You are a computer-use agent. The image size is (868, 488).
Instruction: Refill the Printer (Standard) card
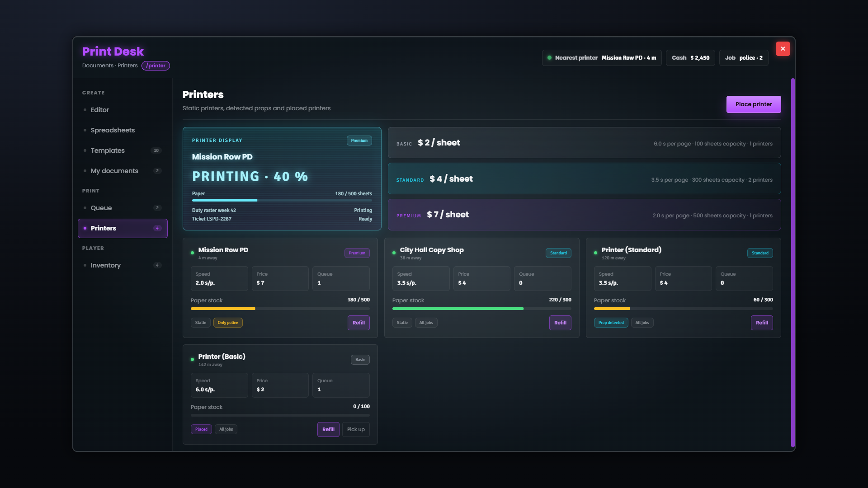point(762,323)
